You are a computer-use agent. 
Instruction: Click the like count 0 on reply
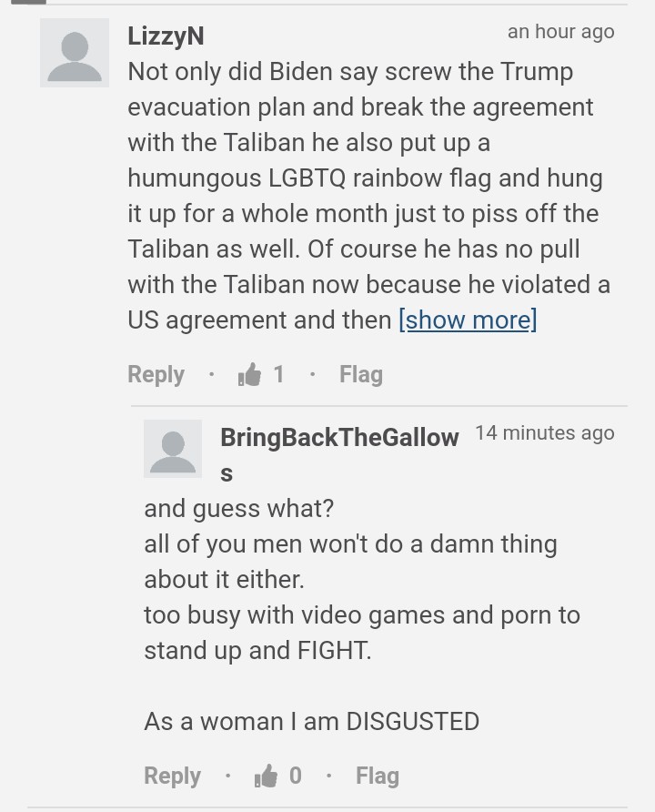tap(295, 776)
